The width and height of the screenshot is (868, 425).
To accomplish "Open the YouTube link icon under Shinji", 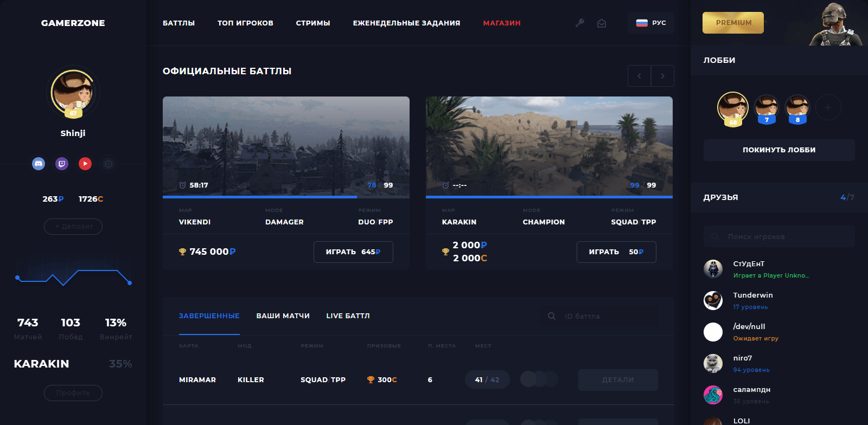I will coord(85,164).
